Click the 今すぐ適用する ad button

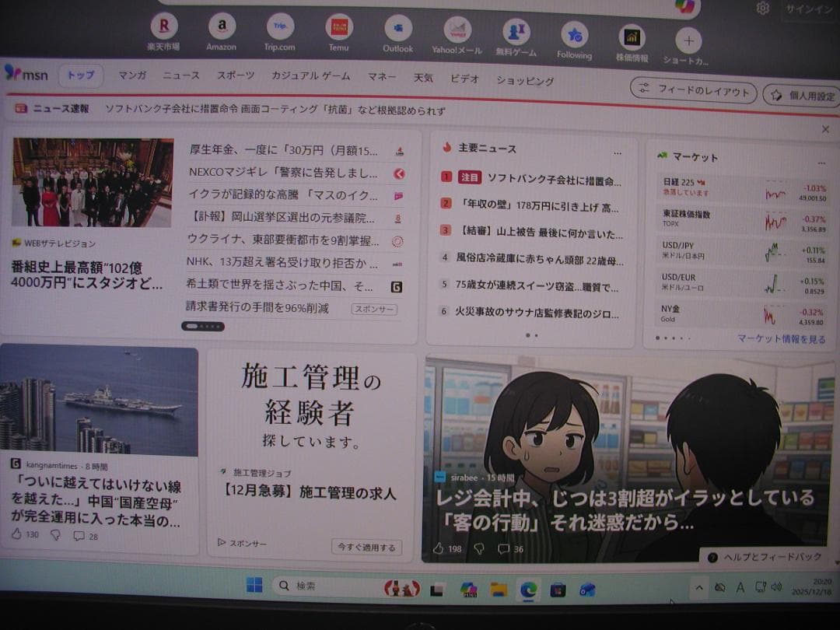coord(366,547)
